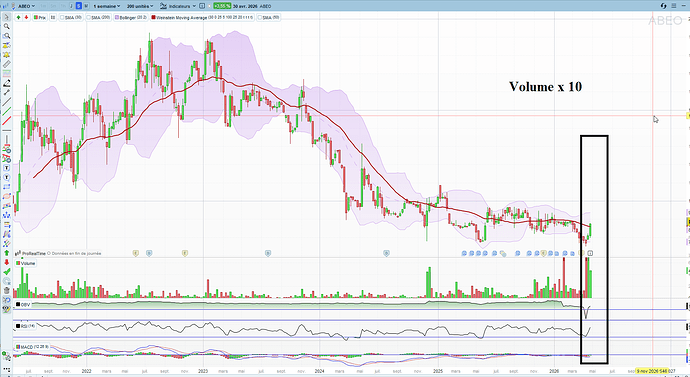Click the Weinstein red color swatch
The width and height of the screenshot is (690, 377).
point(153,17)
